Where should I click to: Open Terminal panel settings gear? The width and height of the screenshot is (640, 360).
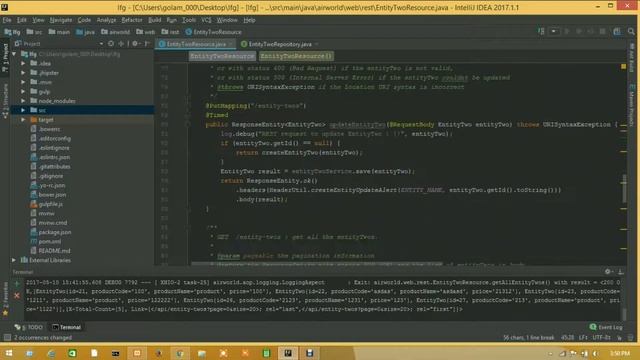click(608, 271)
